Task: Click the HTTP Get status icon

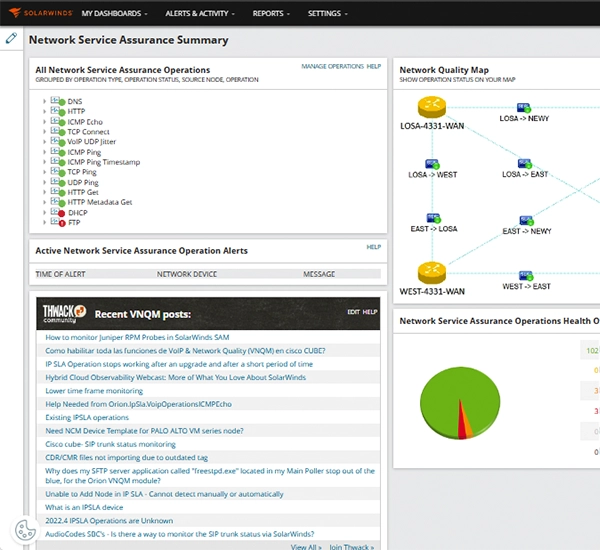Action: pos(58,192)
